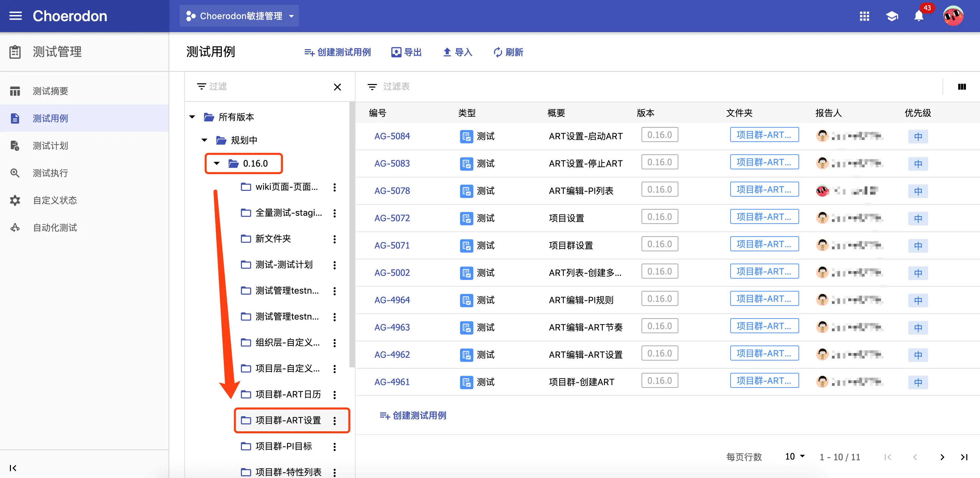Open the apps grid icon

tap(864, 16)
